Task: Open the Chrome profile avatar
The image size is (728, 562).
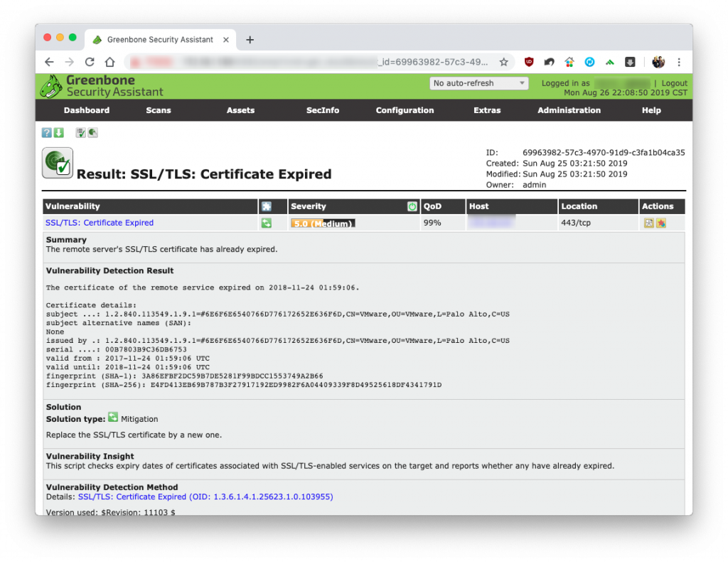Action: click(x=658, y=62)
